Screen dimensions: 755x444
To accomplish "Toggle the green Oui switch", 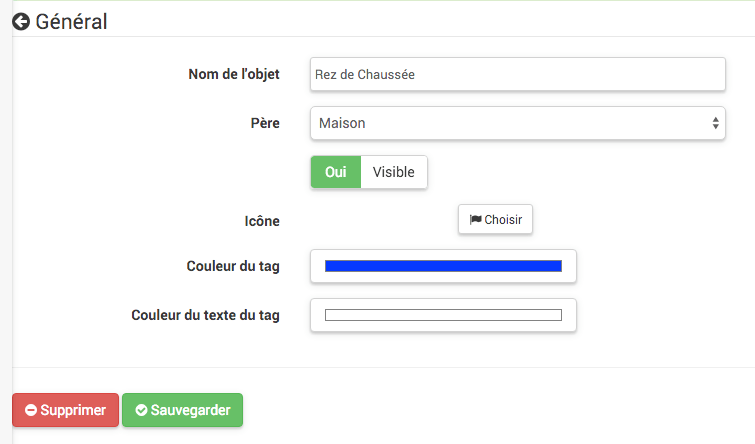I will tap(336, 172).
